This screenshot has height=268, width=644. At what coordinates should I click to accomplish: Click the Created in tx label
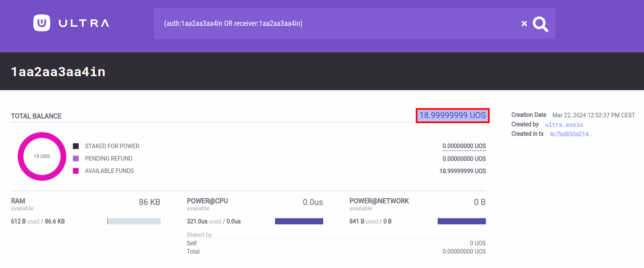pos(527,134)
